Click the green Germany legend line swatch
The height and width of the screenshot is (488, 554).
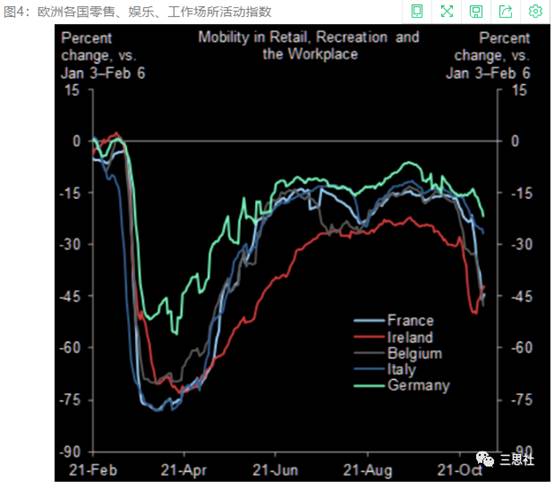tap(369, 386)
